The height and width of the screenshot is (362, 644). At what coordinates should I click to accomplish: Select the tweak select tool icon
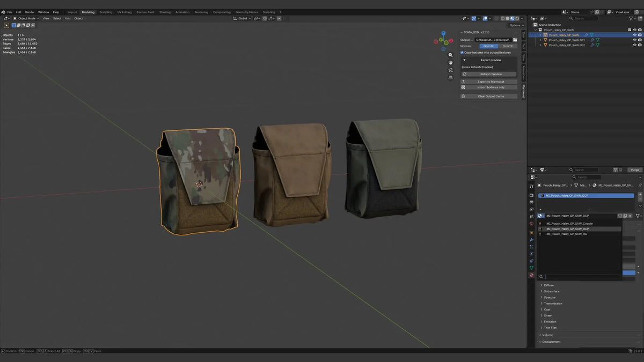click(7, 25)
